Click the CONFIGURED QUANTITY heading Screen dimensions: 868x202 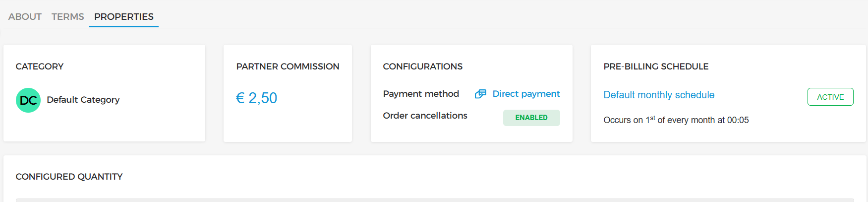[x=69, y=177]
